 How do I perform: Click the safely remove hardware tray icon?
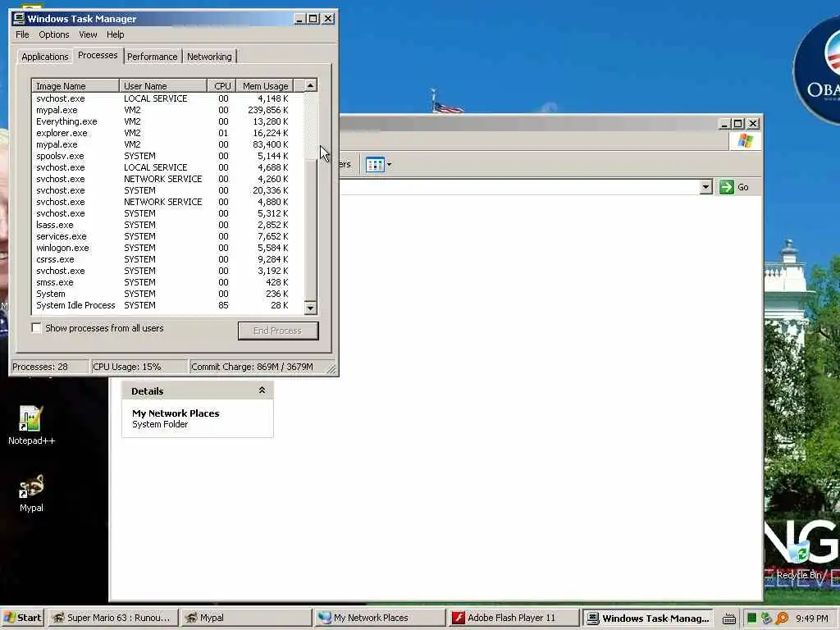pos(767,619)
